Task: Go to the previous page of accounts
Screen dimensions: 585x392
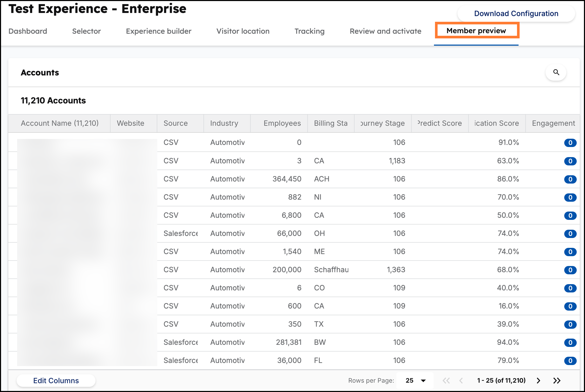Action: [462, 380]
